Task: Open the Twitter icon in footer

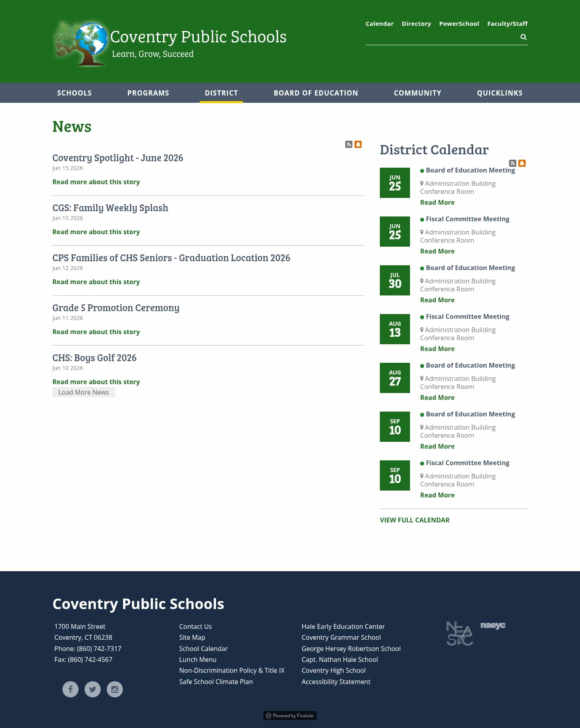Action: coord(93,689)
